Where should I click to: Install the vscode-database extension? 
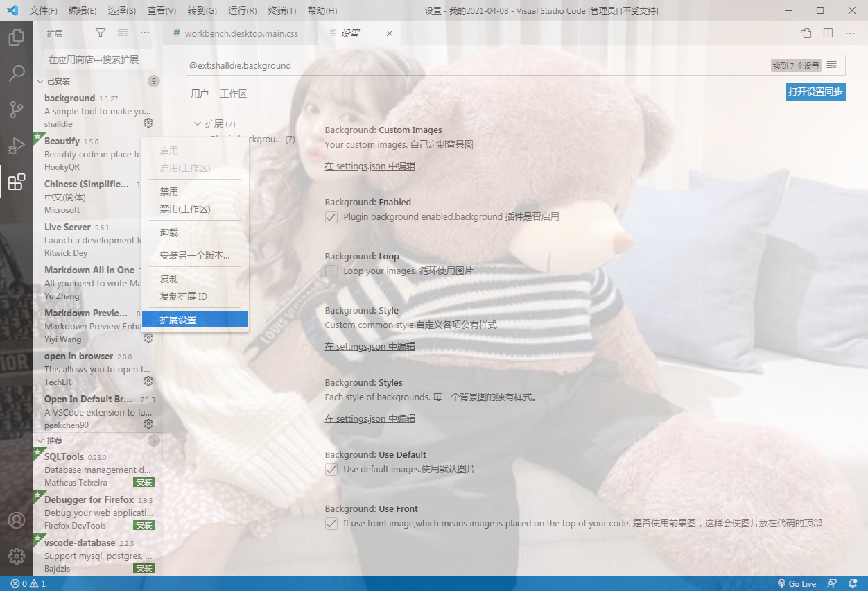tap(144, 569)
